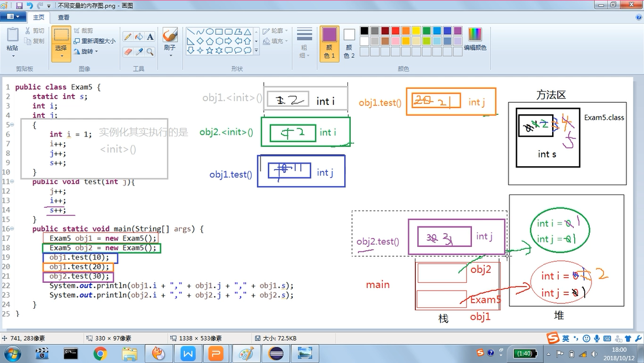644x363 pixels.
Task: Choose the oval shape
Action: click(x=210, y=31)
